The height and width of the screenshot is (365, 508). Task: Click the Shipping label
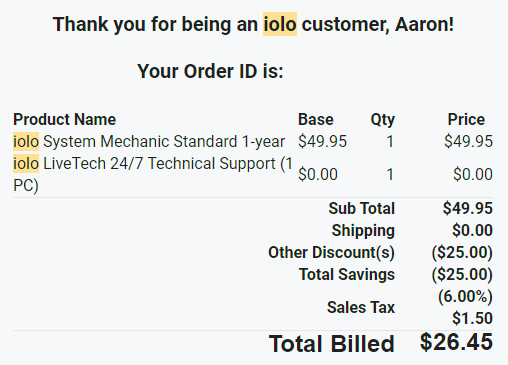(x=363, y=231)
